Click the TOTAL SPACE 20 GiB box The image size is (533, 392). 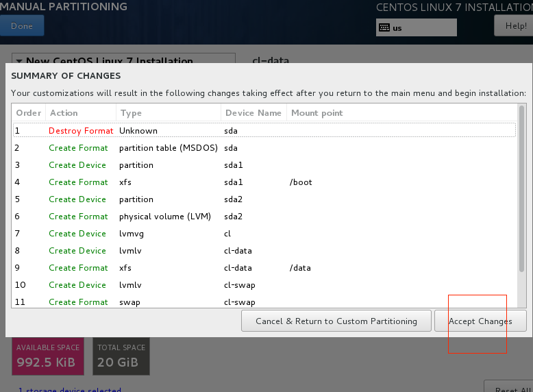(x=121, y=356)
